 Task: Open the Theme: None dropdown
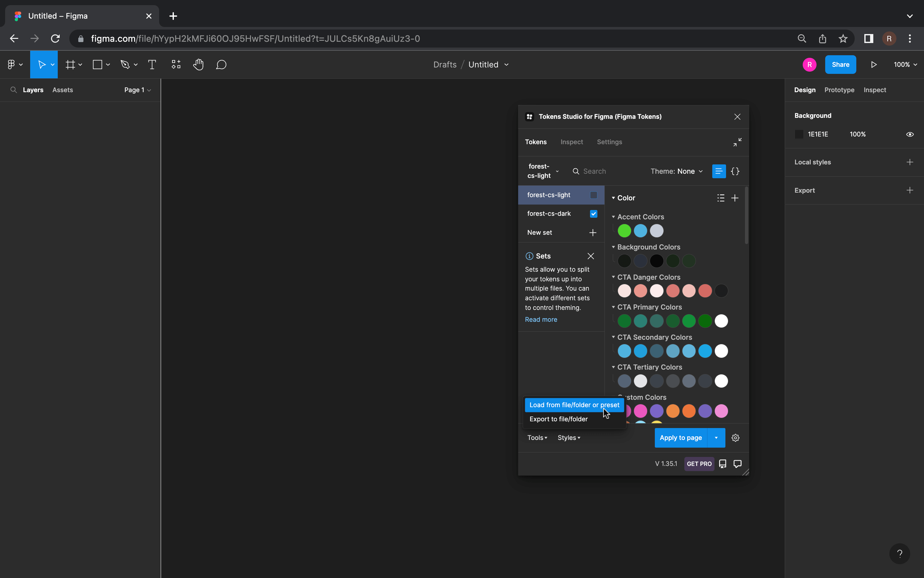(677, 171)
